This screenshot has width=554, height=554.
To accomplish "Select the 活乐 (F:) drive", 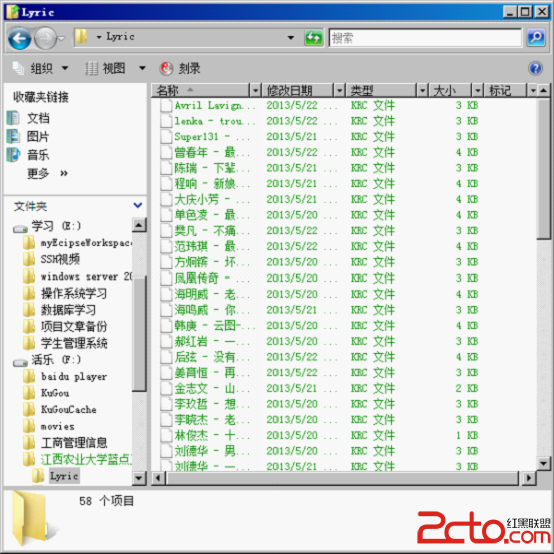I will (47, 360).
